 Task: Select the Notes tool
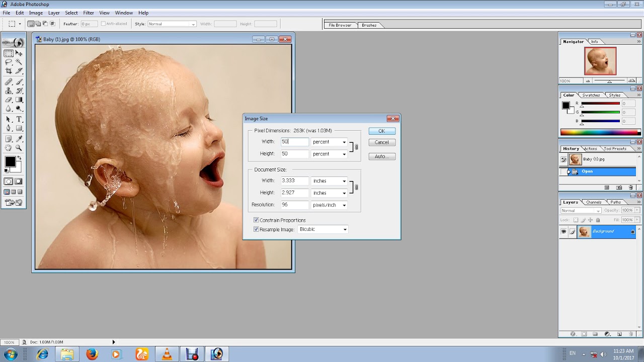[x=9, y=139]
